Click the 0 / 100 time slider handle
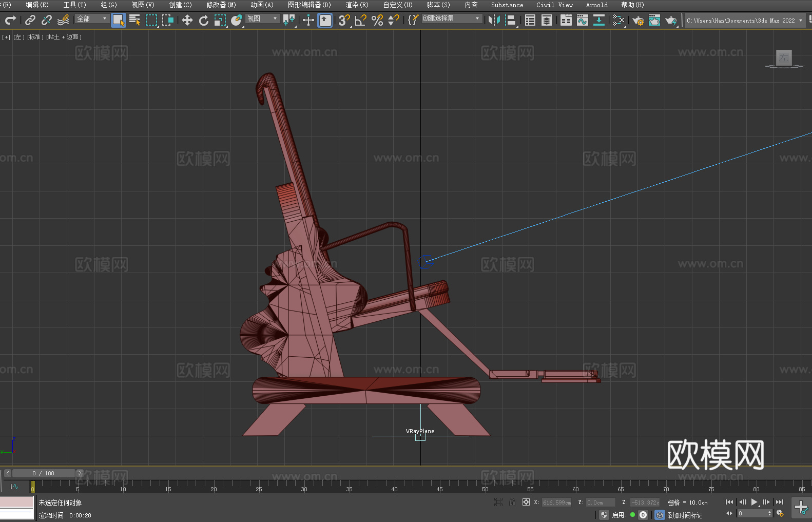812x522 pixels. [44, 473]
